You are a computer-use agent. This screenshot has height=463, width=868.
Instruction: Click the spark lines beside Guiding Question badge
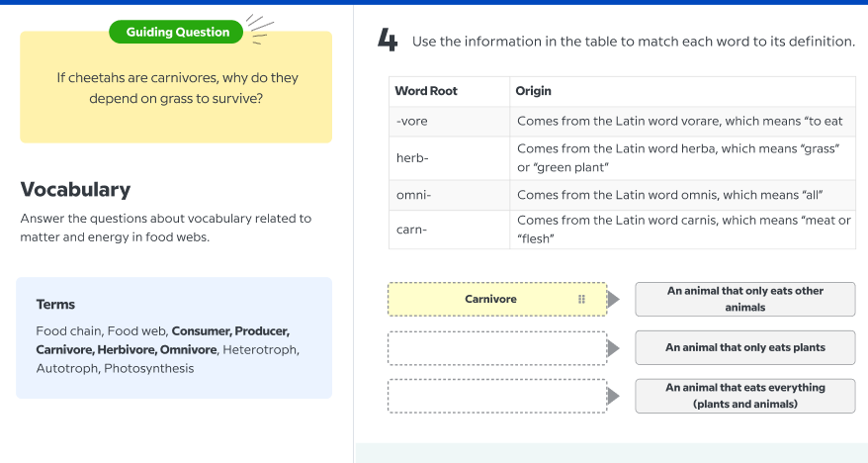(x=259, y=30)
